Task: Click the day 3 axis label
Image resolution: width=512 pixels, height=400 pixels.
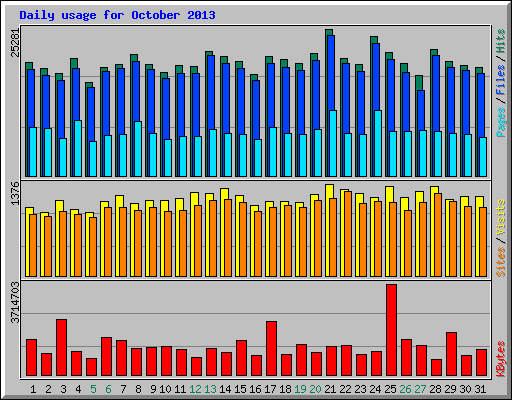Action: coord(63,389)
